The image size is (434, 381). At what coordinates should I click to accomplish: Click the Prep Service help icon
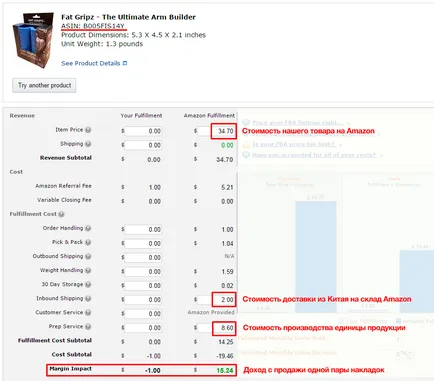click(x=88, y=327)
